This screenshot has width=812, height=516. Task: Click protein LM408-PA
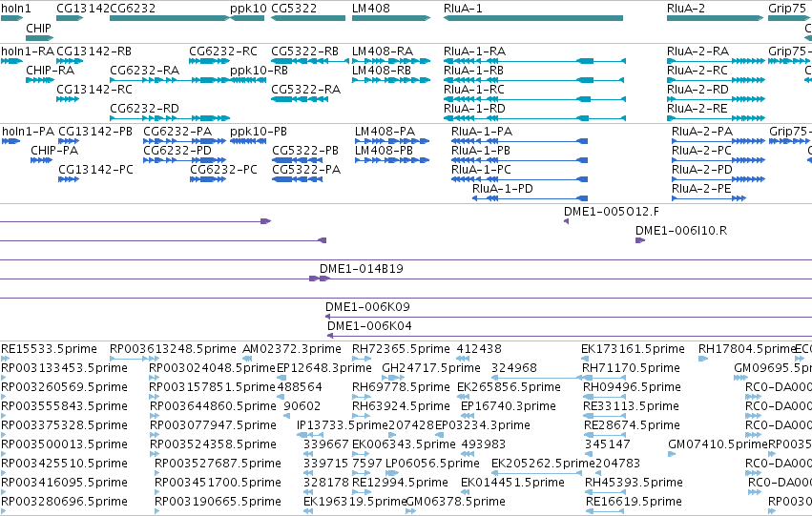point(385,132)
